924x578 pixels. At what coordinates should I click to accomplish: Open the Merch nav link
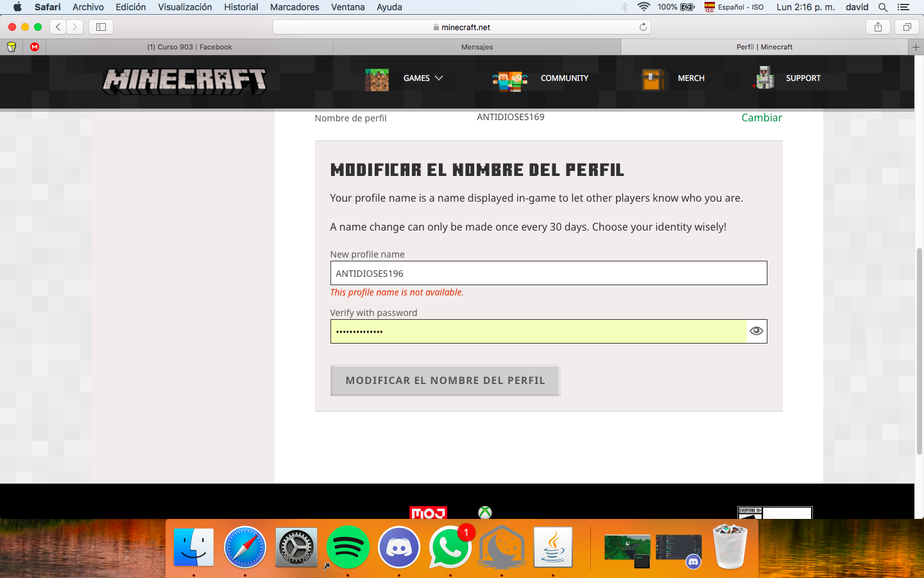(691, 78)
